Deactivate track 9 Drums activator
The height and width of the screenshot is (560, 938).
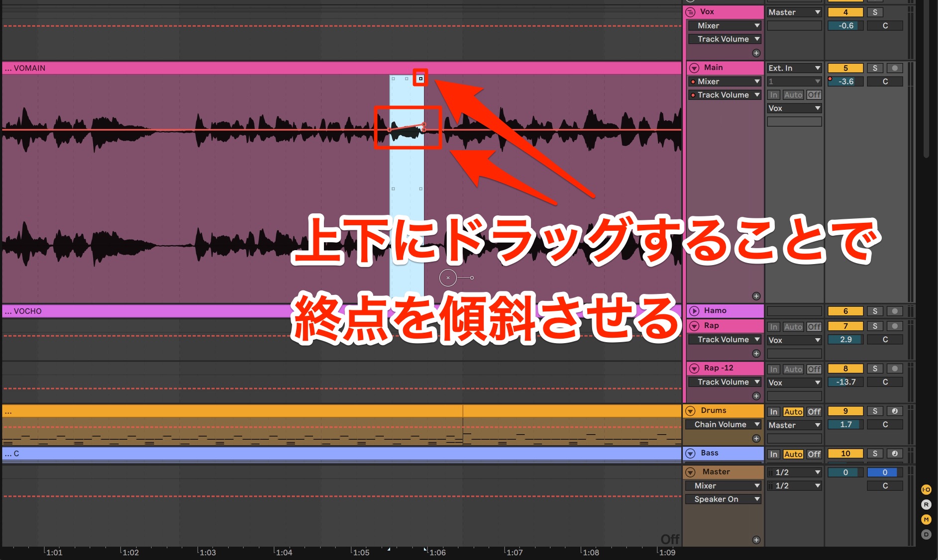[x=845, y=411]
